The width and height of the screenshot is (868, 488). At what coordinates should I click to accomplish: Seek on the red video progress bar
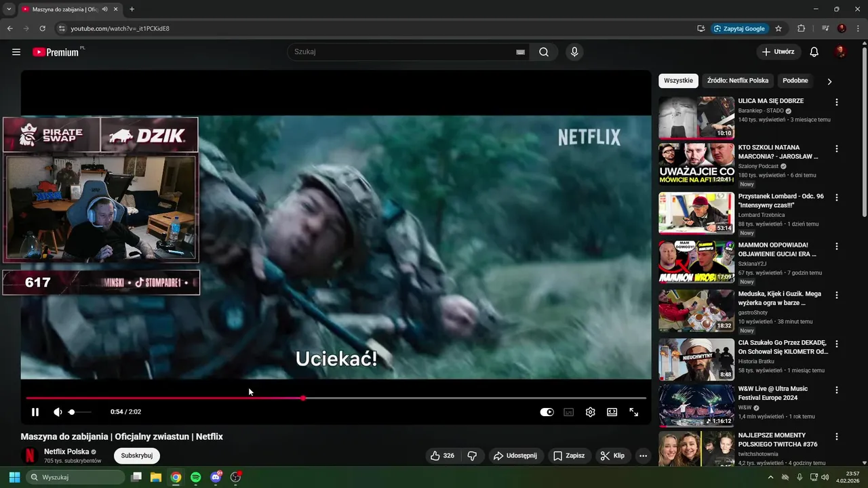(336, 398)
